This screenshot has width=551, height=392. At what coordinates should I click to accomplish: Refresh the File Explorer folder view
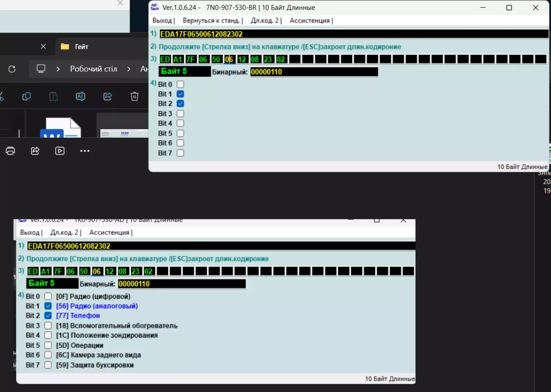pyautogui.click(x=12, y=69)
